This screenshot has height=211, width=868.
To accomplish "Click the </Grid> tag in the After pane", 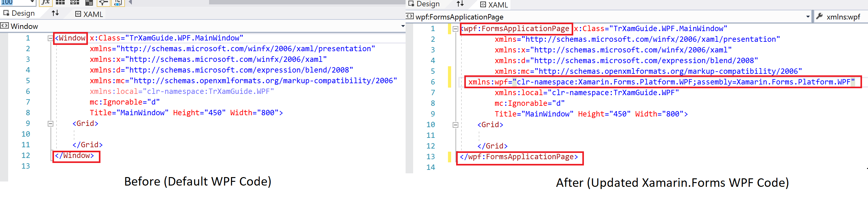I will coord(493,146).
